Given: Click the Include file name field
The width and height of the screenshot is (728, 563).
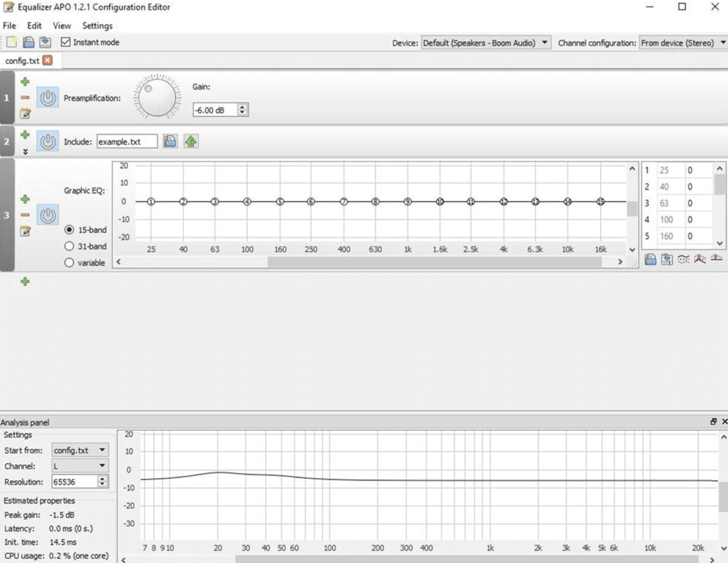Looking at the screenshot, I should [x=126, y=142].
